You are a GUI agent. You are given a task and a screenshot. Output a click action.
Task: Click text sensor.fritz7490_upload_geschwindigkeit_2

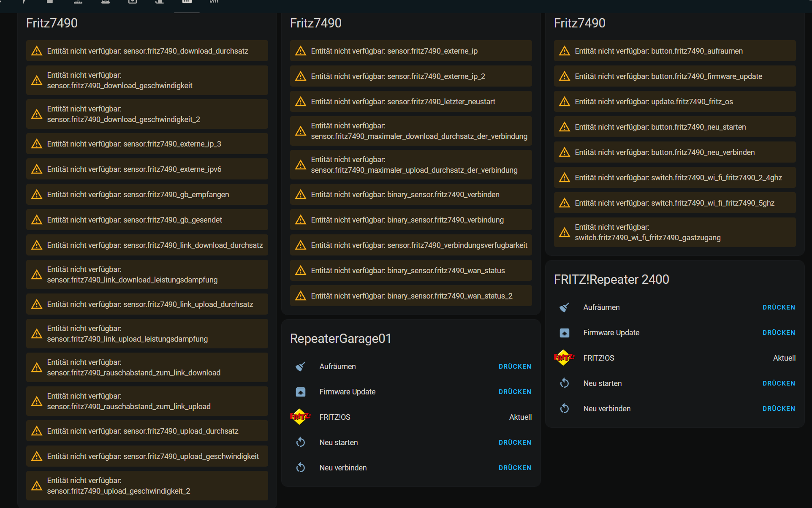pyautogui.click(x=119, y=491)
